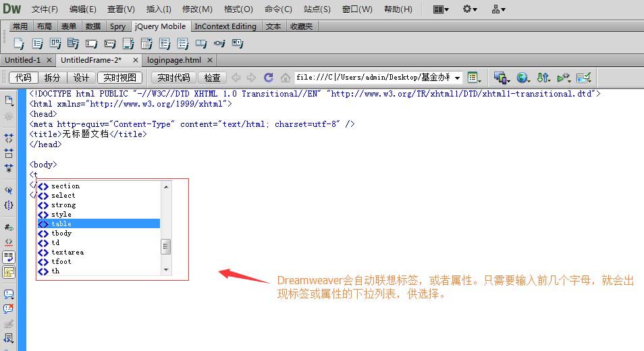The width and height of the screenshot is (644, 351).
Task: Open the workspace layout dropdown in menu bar
Action: [x=441, y=9]
